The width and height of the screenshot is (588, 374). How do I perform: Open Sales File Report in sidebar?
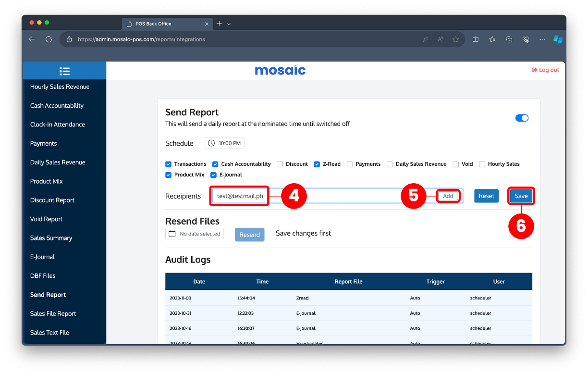[x=53, y=313]
